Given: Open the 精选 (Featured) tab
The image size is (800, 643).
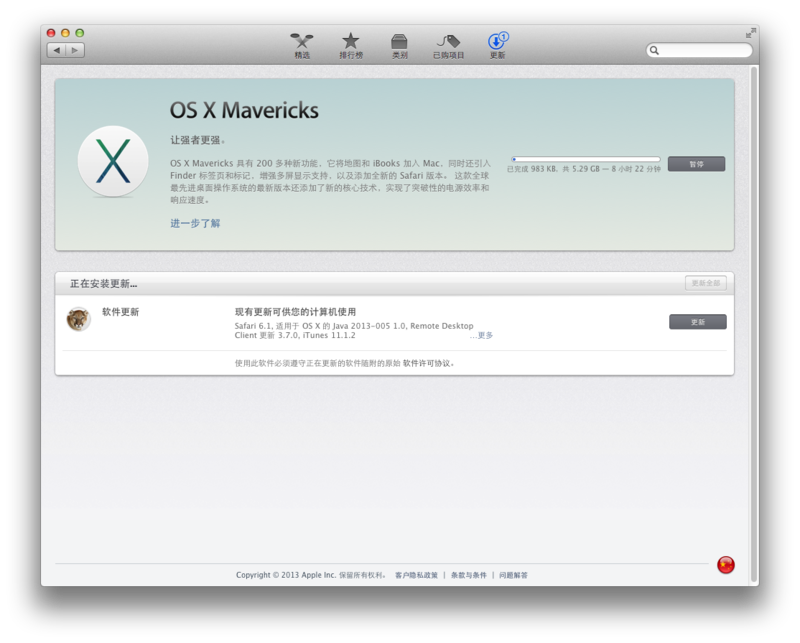Looking at the screenshot, I should [302, 46].
